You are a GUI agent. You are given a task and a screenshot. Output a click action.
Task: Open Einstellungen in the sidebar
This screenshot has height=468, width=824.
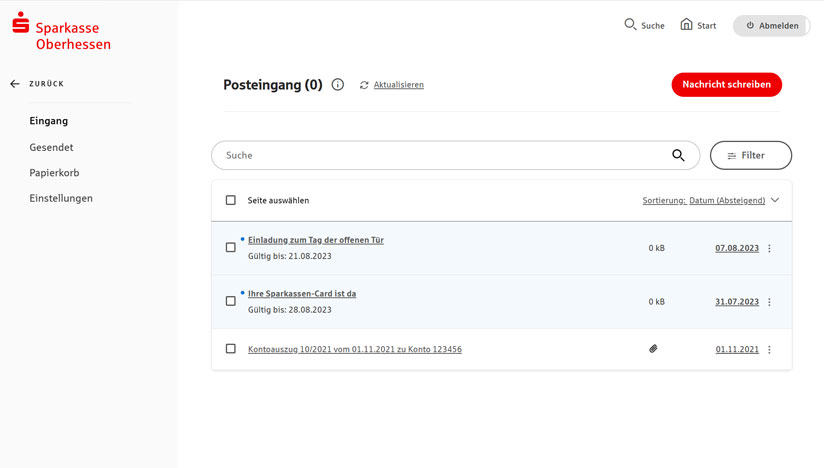coord(61,199)
